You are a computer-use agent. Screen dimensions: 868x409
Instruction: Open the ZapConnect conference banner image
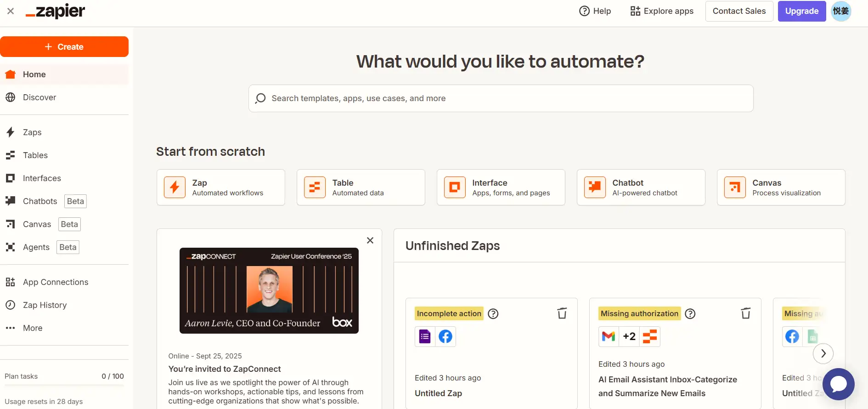pyautogui.click(x=269, y=290)
